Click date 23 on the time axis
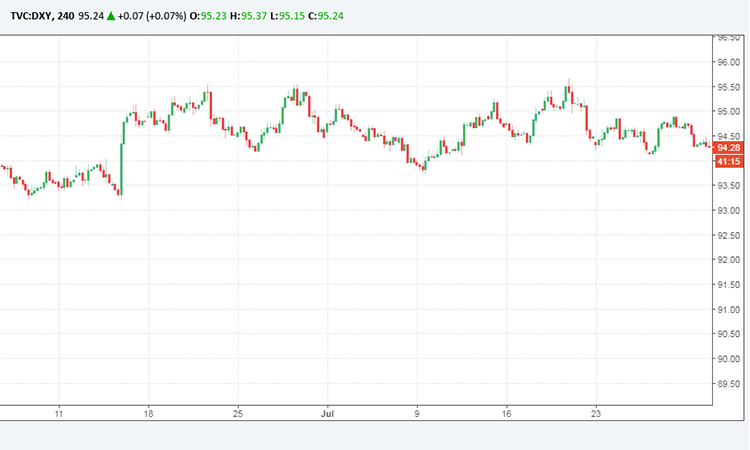The height and width of the screenshot is (450, 750). [596, 413]
